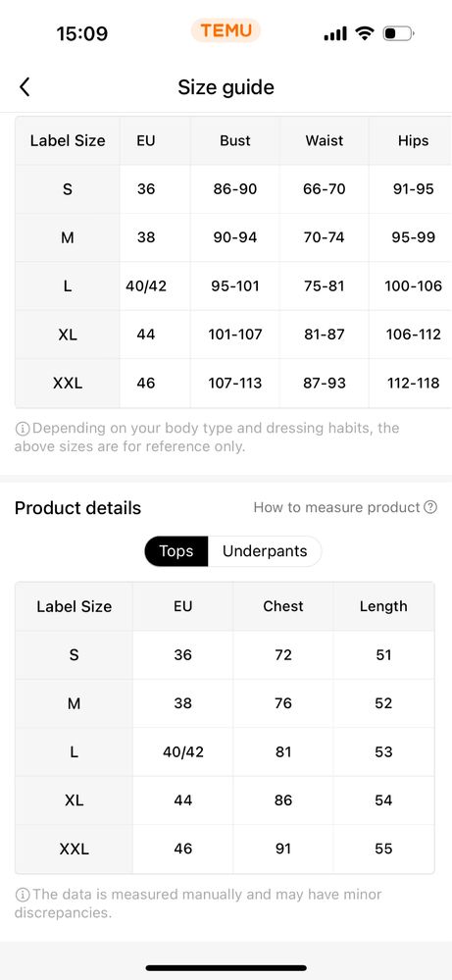Tap the cellular signal bars icon

(335, 33)
